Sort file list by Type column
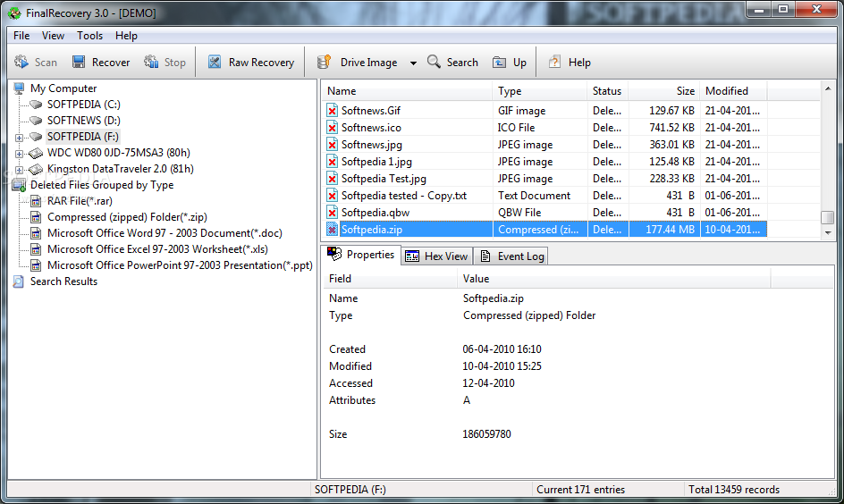Screen dimensions: 844x504 coord(539,91)
